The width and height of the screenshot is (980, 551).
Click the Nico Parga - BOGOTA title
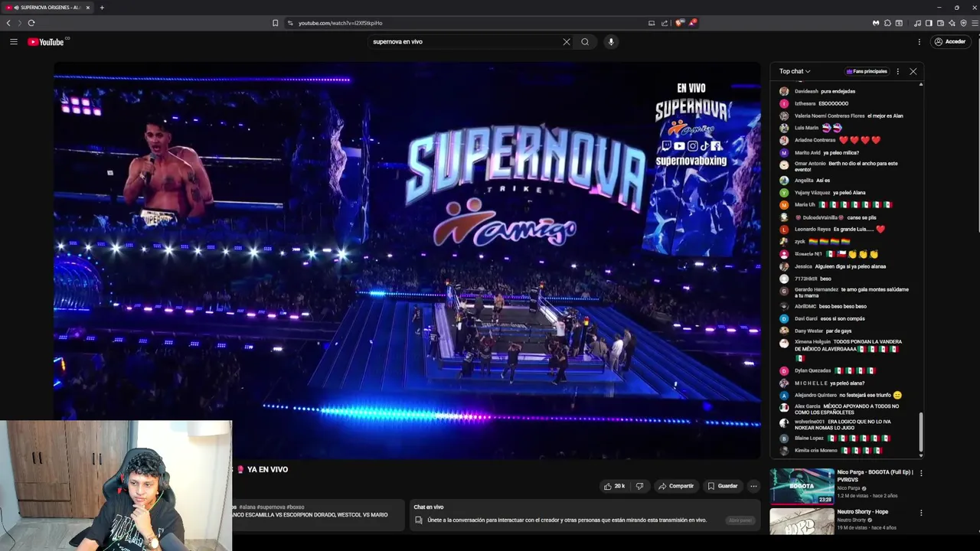(875, 475)
